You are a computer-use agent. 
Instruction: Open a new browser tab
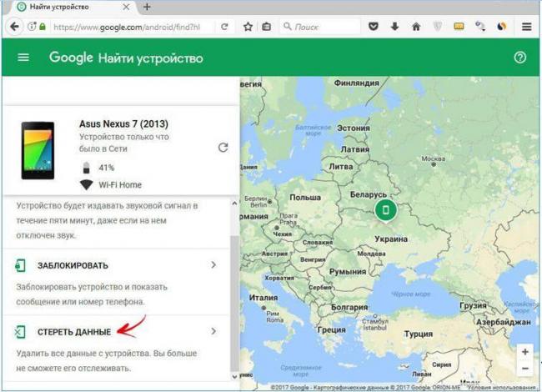pyautogui.click(x=148, y=7)
